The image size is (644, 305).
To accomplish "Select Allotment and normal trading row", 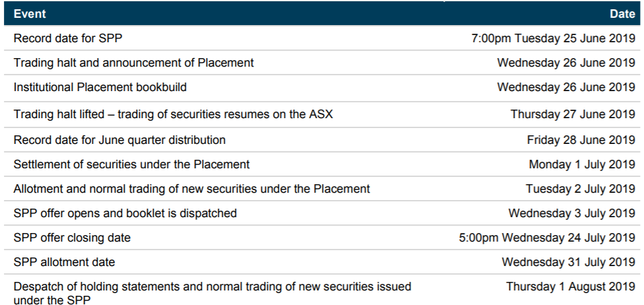I will point(322,189).
